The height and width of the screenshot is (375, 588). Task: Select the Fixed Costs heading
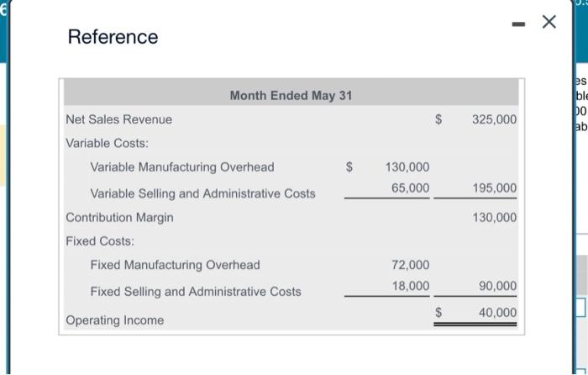tap(100, 241)
